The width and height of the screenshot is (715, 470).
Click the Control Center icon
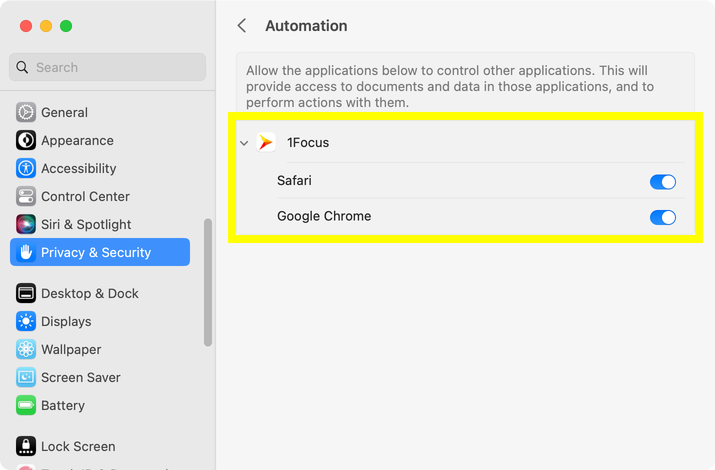(x=26, y=197)
